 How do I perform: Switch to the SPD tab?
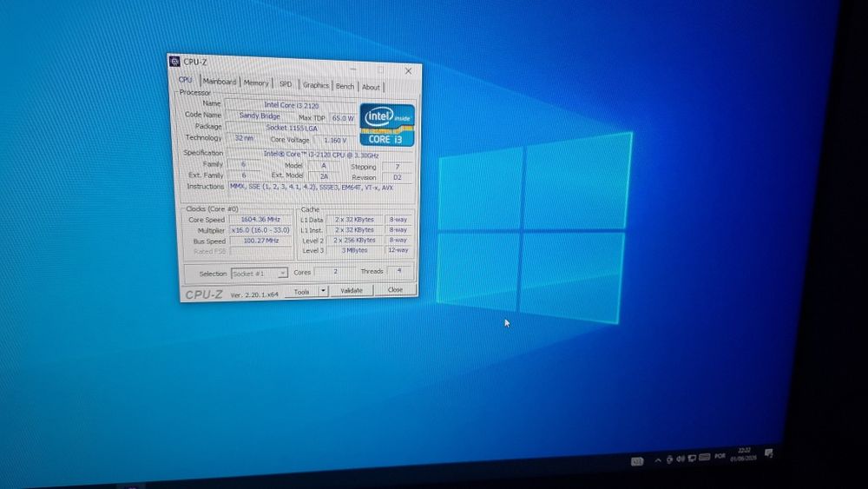point(286,84)
